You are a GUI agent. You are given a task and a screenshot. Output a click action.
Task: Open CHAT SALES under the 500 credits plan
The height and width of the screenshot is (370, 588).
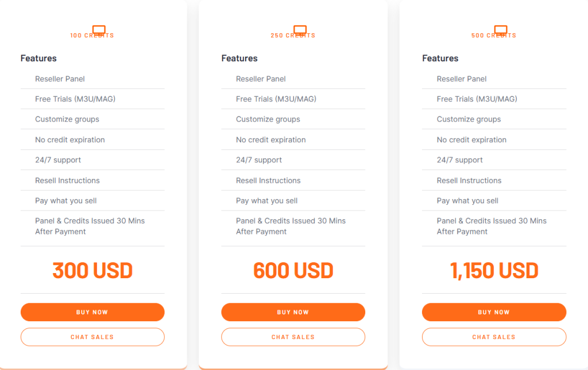pos(493,337)
